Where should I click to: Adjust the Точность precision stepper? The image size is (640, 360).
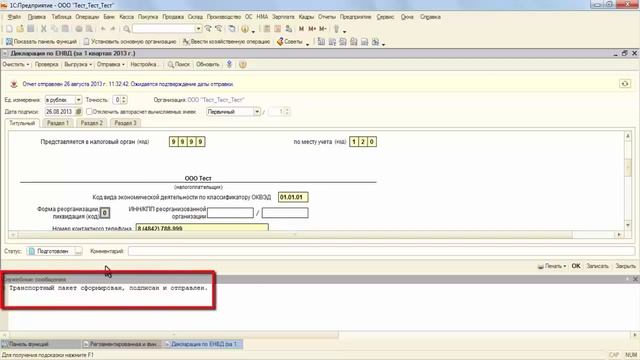click(124, 100)
